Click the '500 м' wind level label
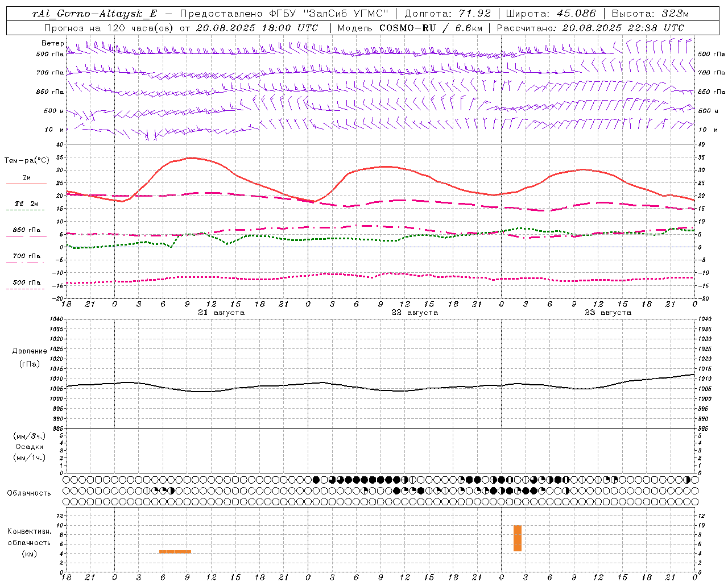Image resolution: width=728 pixels, height=582 pixels. point(54,111)
